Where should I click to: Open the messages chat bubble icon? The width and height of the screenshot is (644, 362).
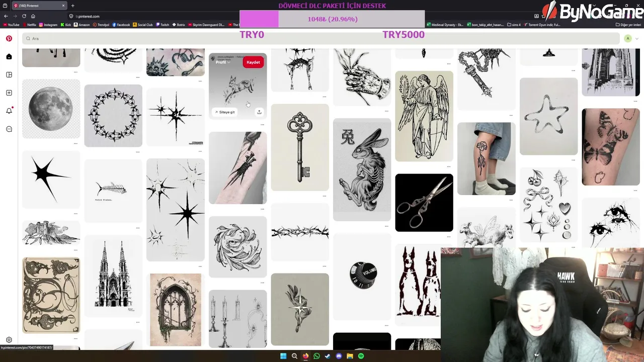click(x=9, y=129)
